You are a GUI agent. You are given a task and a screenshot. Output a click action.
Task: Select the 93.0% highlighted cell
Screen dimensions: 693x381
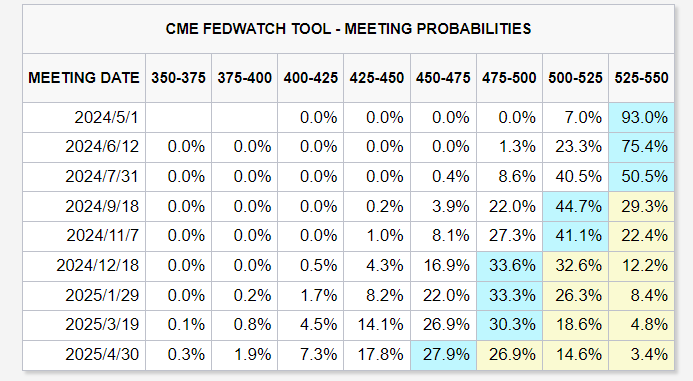point(641,118)
